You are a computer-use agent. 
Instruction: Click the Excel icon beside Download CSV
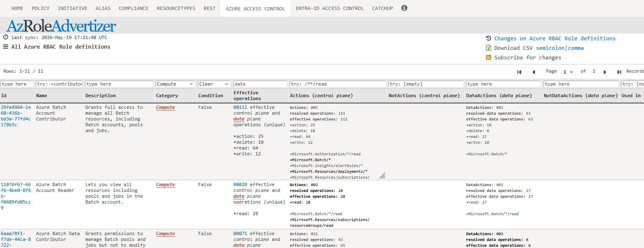point(488,48)
